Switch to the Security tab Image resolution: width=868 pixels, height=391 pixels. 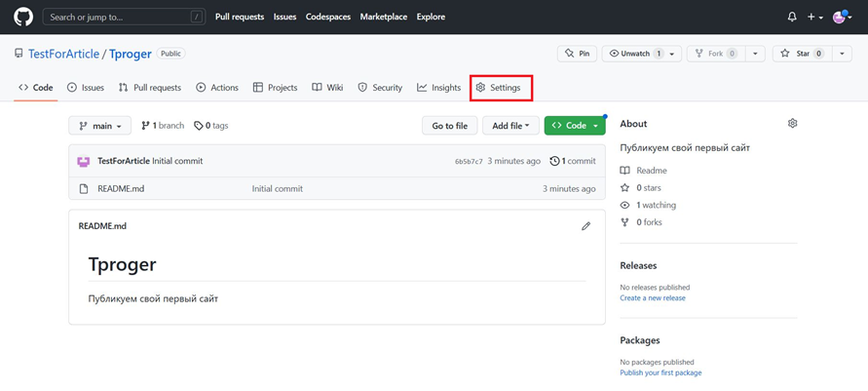click(380, 88)
